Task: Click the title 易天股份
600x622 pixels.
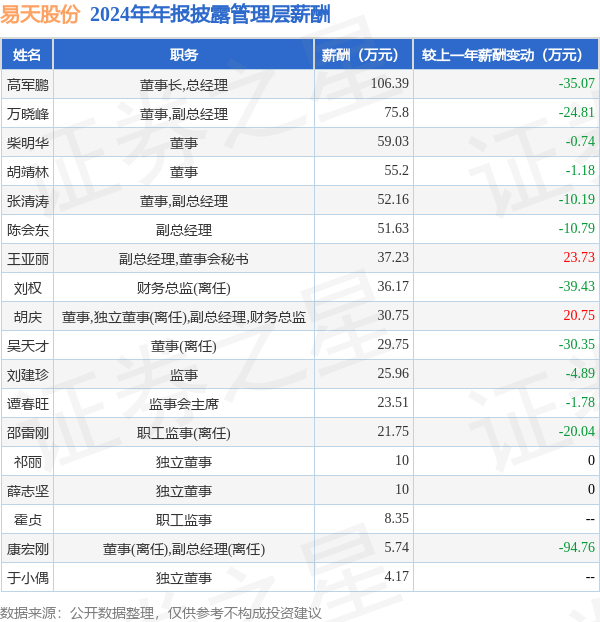Action: [x=40, y=15]
